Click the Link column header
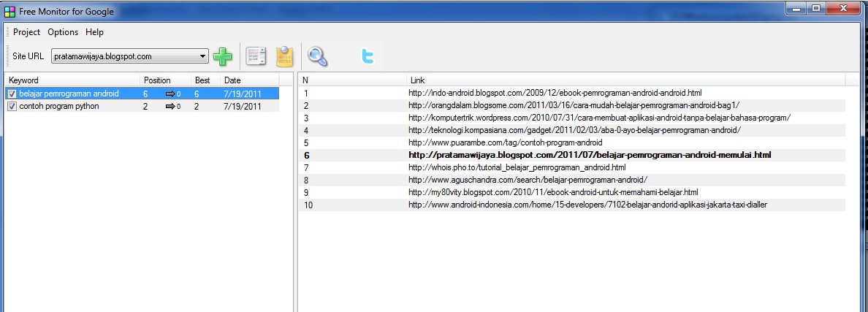 pos(625,80)
